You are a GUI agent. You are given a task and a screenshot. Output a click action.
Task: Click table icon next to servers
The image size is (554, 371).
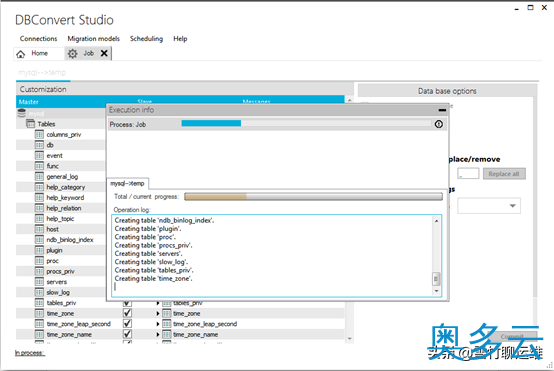pyautogui.click(x=39, y=282)
